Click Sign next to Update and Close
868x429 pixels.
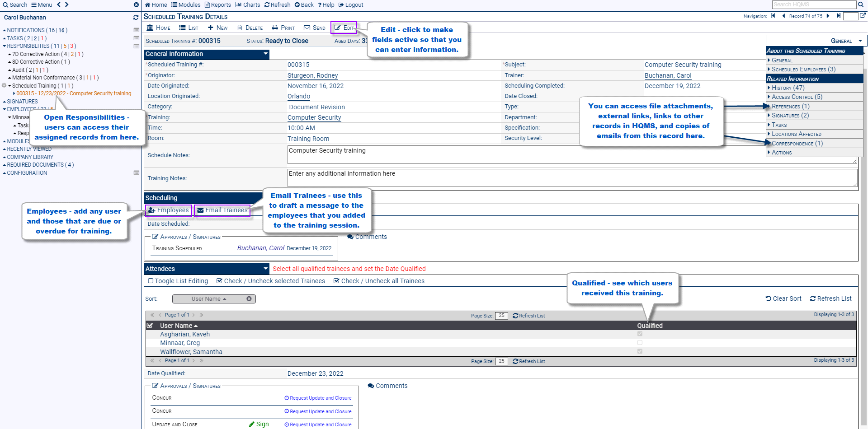click(259, 424)
